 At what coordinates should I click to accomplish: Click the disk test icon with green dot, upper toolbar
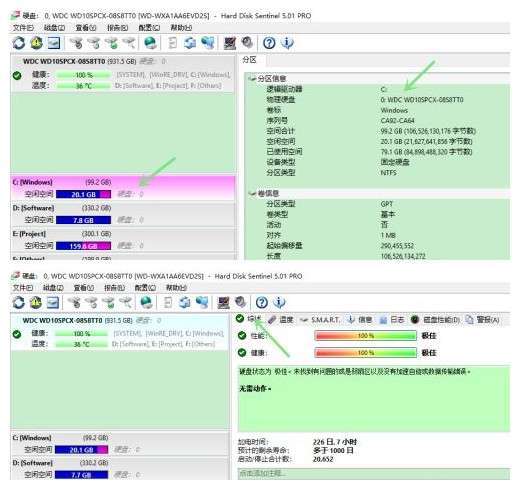click(x=112, y=43)
